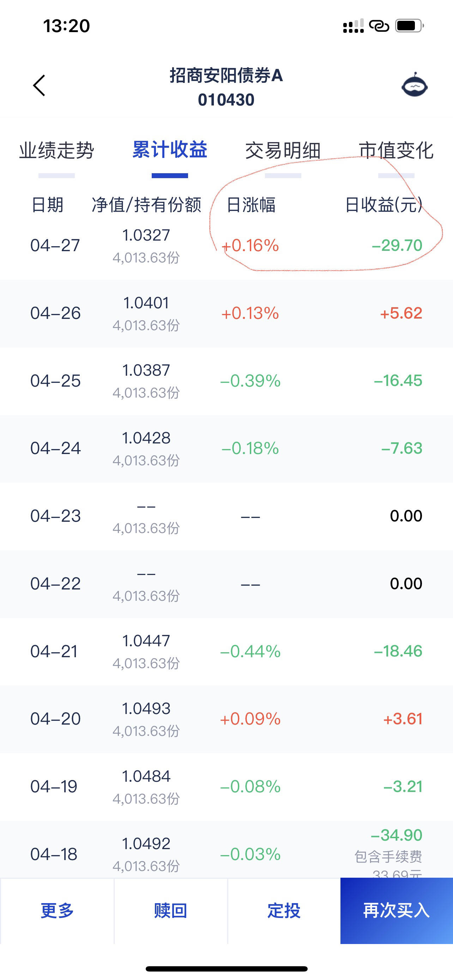
Task: Tap 再次买入 buy again button
Action: (397, 911)
